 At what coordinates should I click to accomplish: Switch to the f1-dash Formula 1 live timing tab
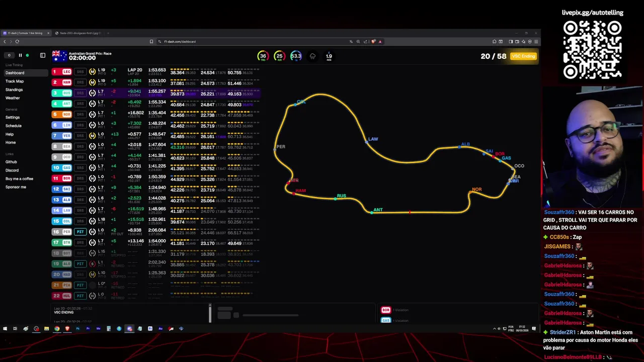(x=26, y=33)
